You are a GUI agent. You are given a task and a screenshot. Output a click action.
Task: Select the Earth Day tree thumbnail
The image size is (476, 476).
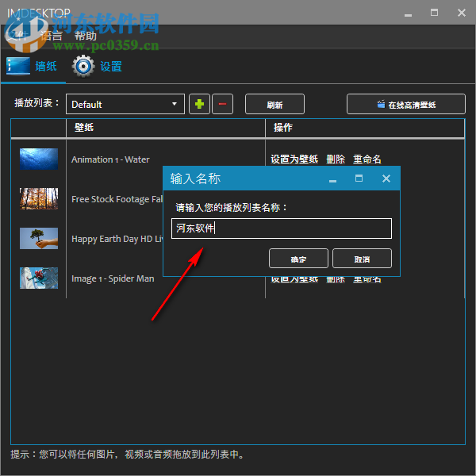[39, 238]
